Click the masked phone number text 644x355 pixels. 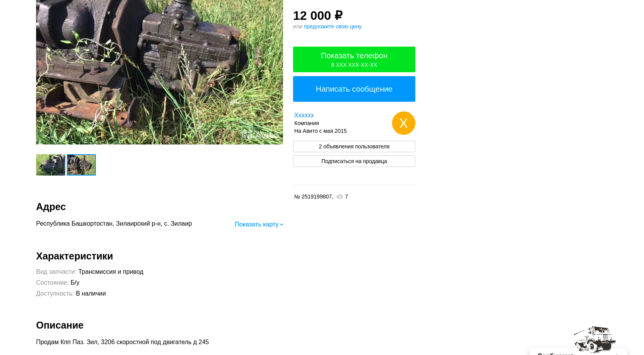(x=354, y=65)
